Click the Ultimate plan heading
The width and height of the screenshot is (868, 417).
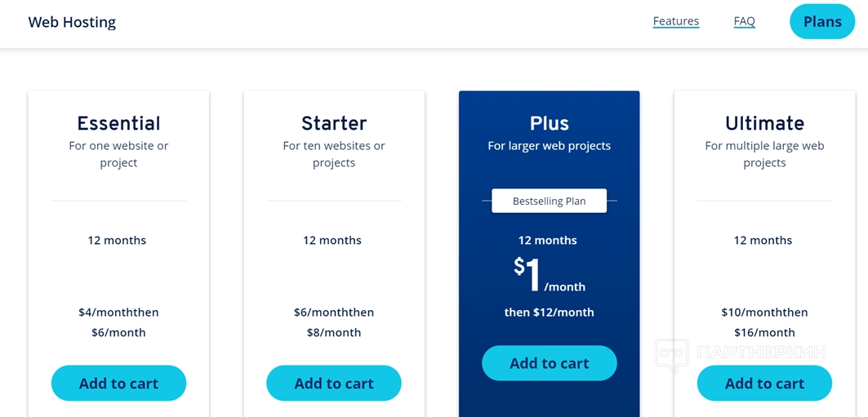coord(764,123)
